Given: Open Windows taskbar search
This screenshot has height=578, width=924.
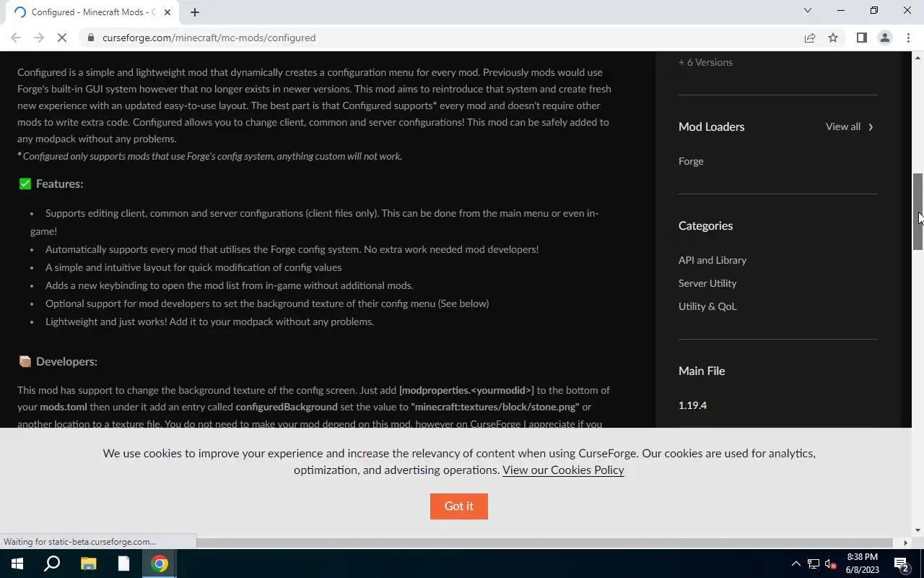Looking at the screenshot, I should [x=52, y=564].
